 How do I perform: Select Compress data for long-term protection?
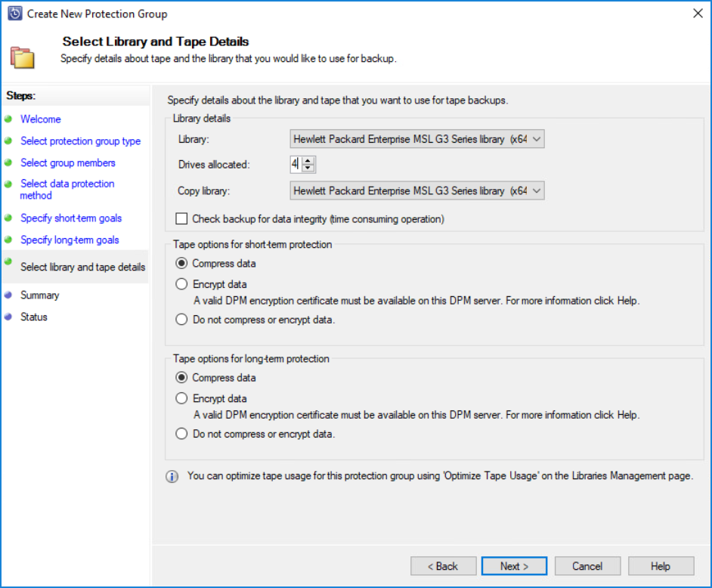181,378
